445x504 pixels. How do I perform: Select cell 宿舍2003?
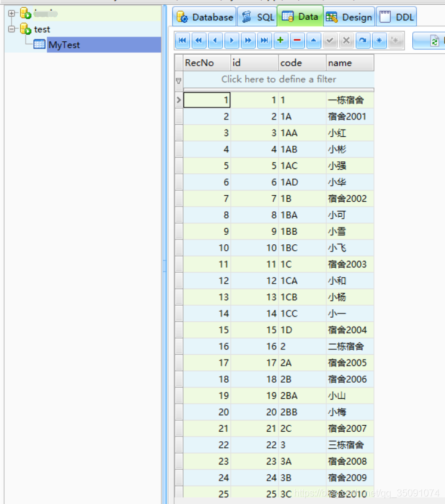click(350, 264)
